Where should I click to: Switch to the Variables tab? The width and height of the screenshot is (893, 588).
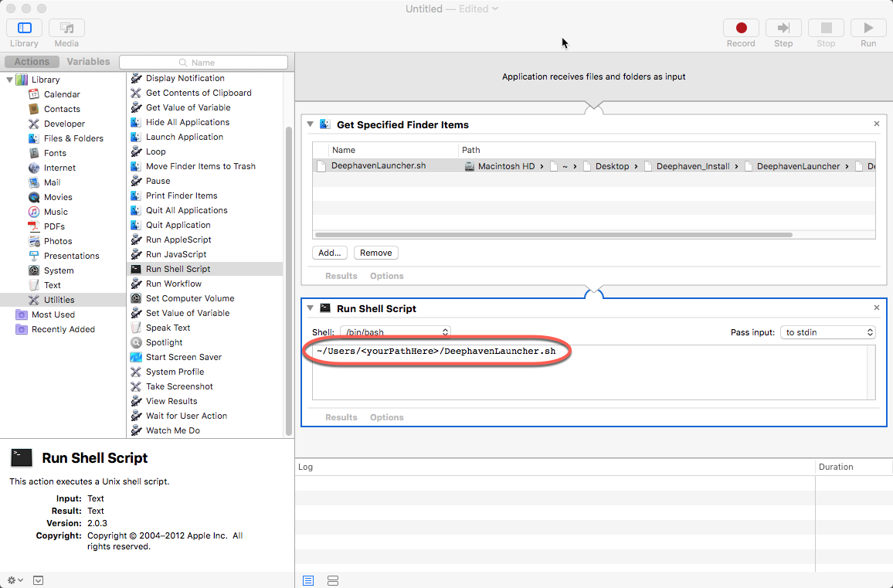pyautogui.click(x=88, y=62)
